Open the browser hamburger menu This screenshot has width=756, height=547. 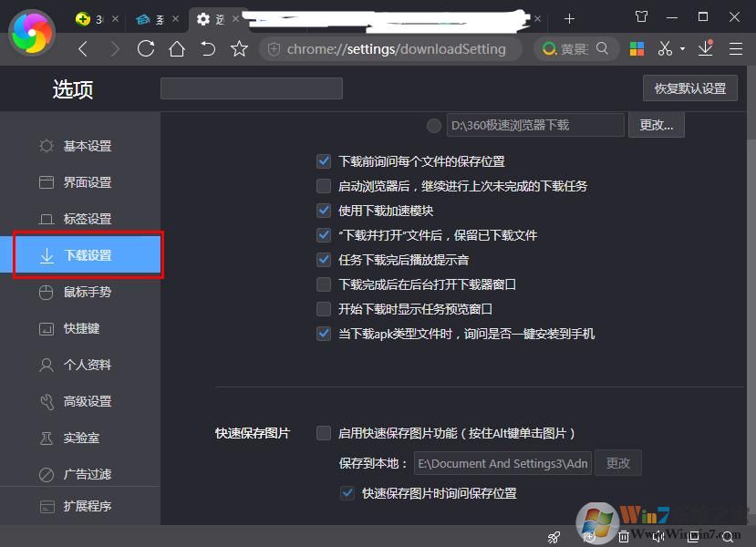pos(735,48)
